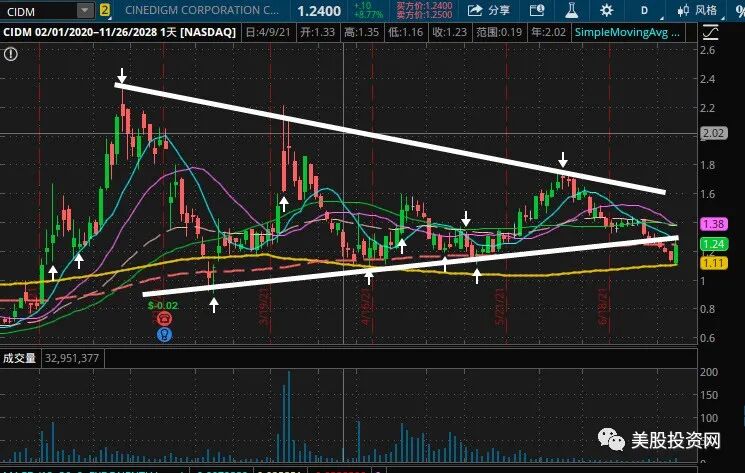745x473 pixels.
Task: Click the 开:1.33 open value
Action: (x=317, y=32)
